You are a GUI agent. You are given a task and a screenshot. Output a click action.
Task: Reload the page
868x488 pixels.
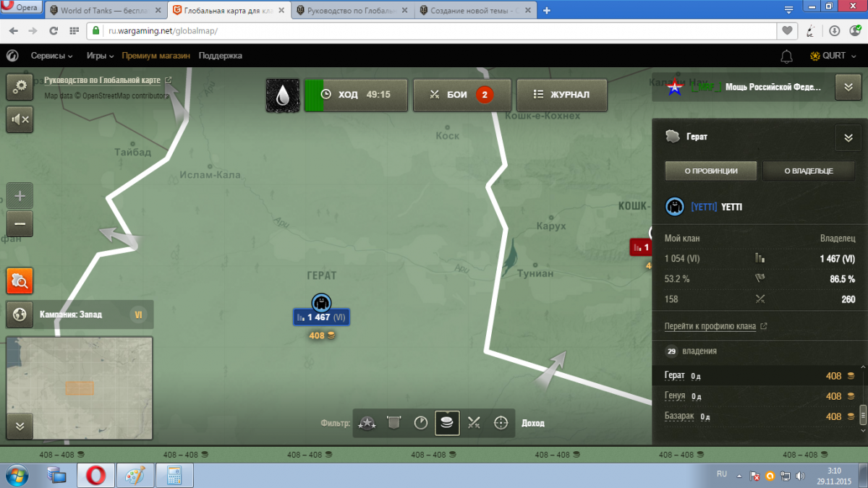coord(54,31)
